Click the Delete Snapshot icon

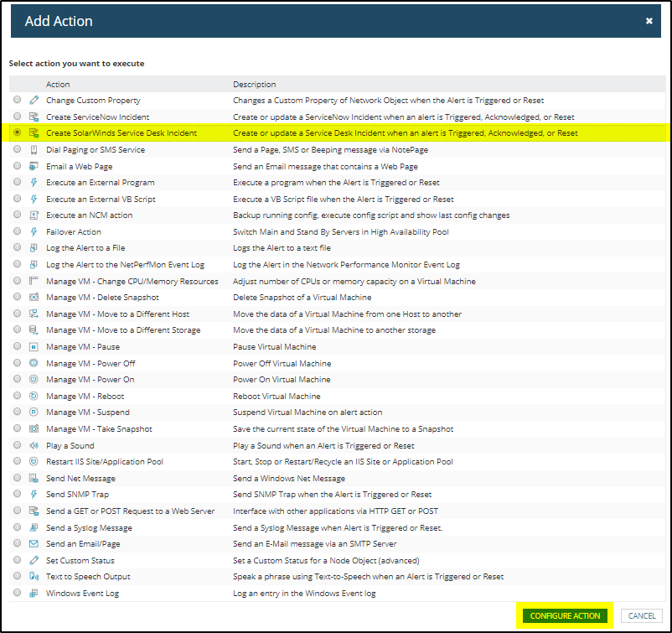click(34, 297)
